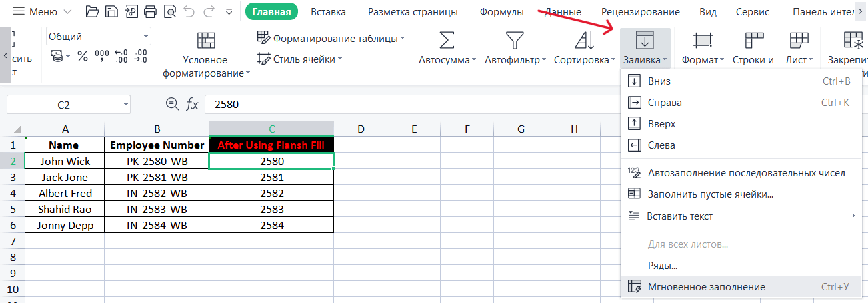Select the Employee Number header cell
This screenshot has height=303, width=868.
pyautogui.click(x=157, y=145)
